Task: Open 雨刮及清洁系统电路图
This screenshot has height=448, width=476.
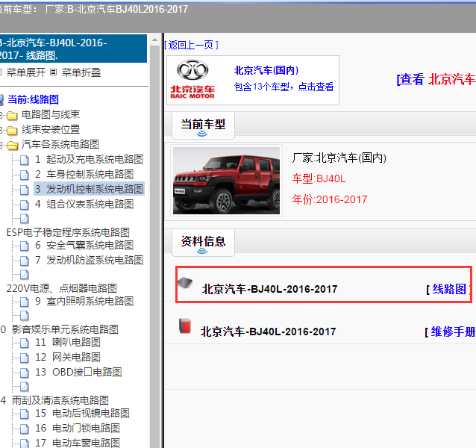Action: coord(60,400)
